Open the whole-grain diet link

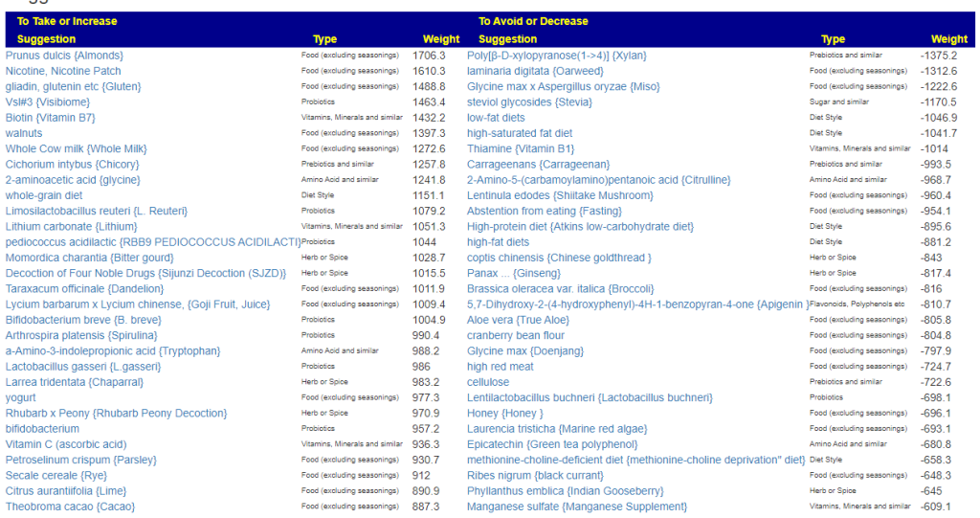point(44,195)
